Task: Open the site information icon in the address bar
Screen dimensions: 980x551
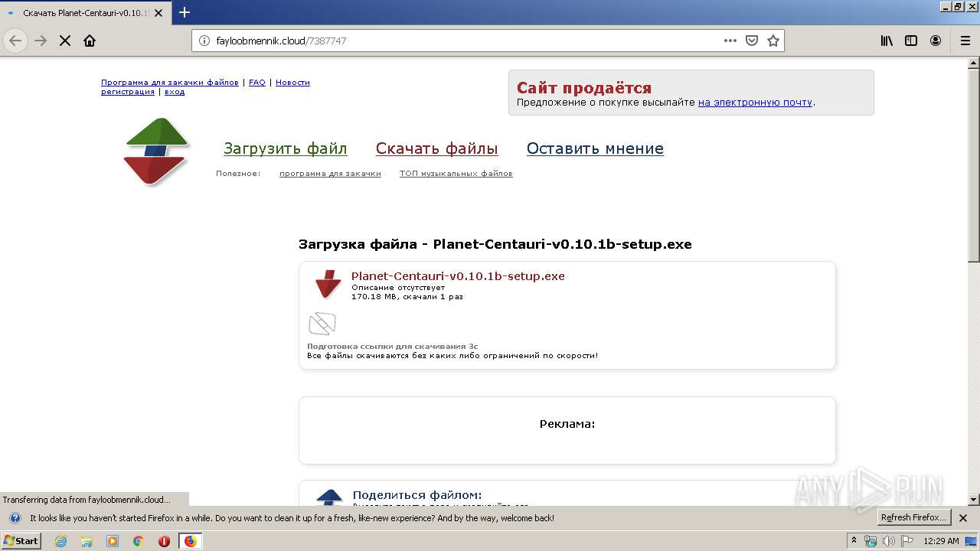Action: pyautogui.click(x=204, y=41)
